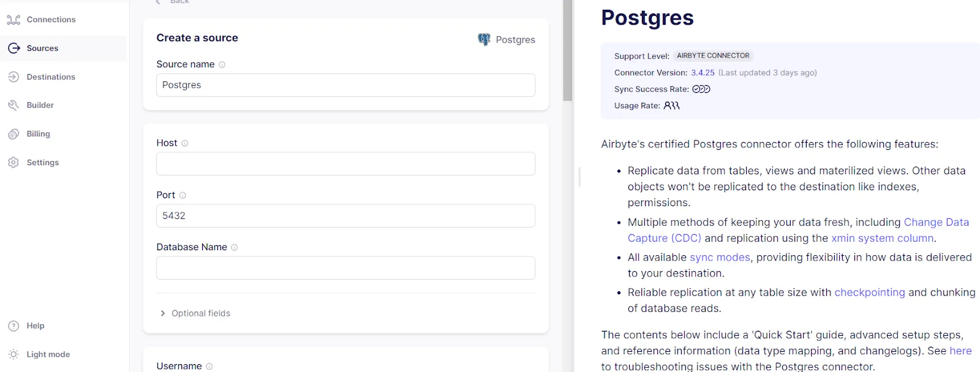Click the AIRBYTE CONNECTOR support badge

pos(713,56)
